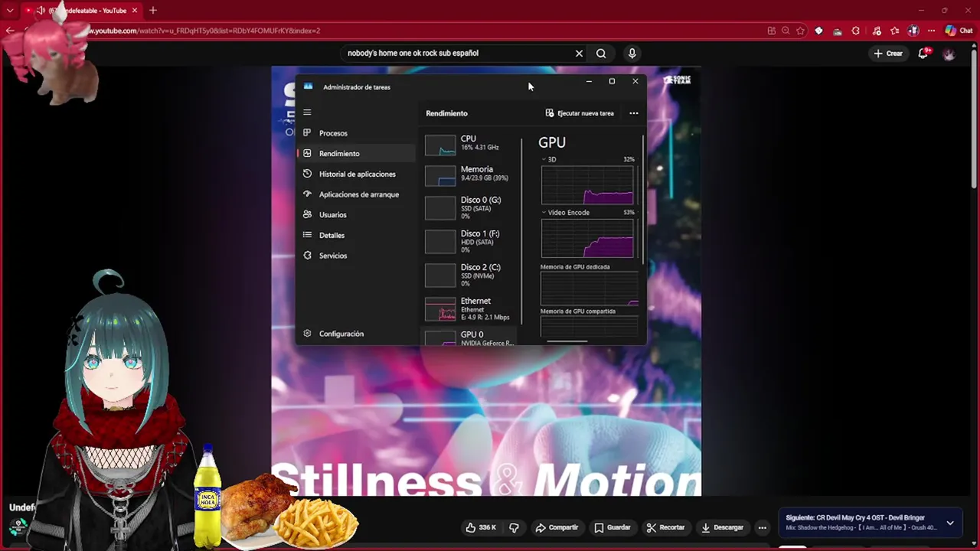This screenshot has width=980, height=551.
Task: Open a new browser tab
Action: (x=153, y=11)
